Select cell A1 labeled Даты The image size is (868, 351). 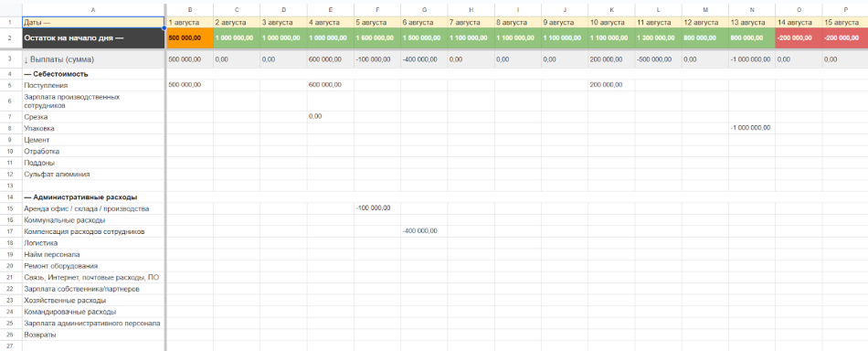(93, 22)
